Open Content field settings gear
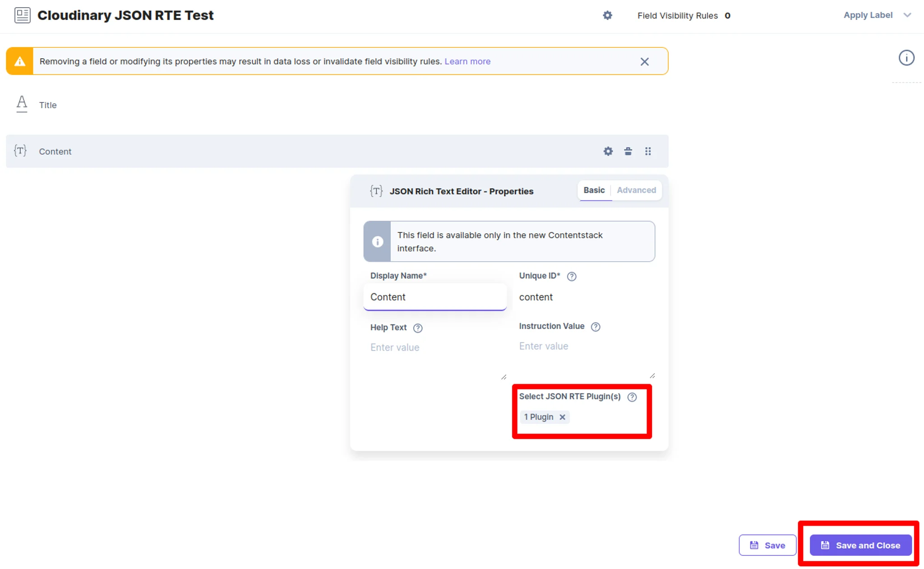 pos(608,151)
